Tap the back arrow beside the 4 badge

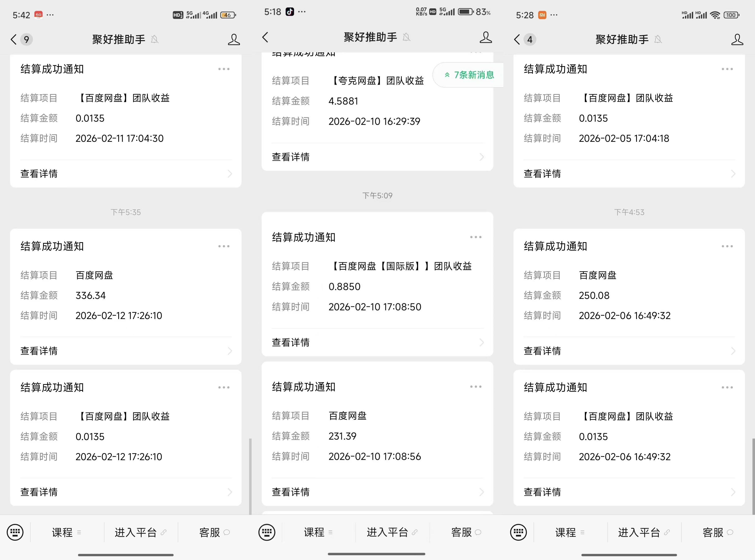click(517, 39)
